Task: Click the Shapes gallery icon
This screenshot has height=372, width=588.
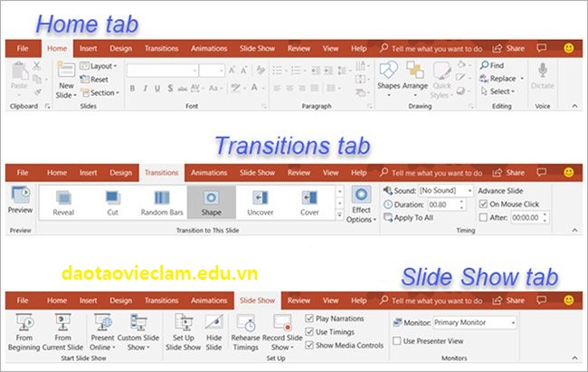Action: 388,71
